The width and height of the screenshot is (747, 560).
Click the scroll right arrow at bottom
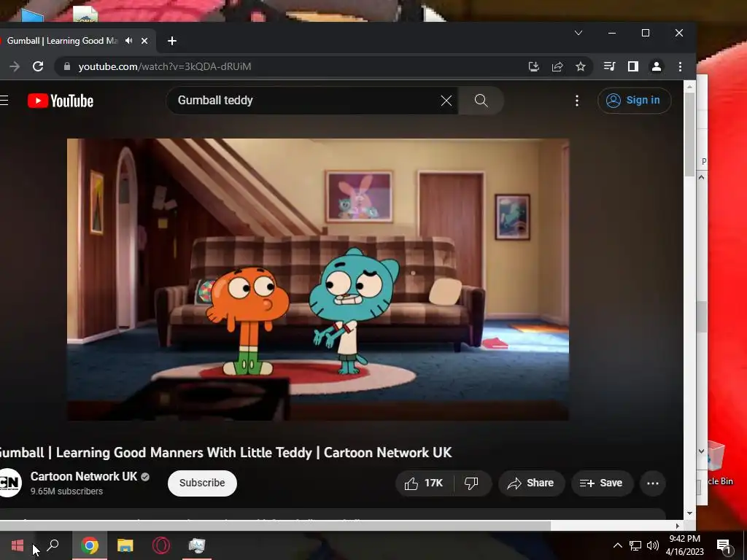click(678, 526)
